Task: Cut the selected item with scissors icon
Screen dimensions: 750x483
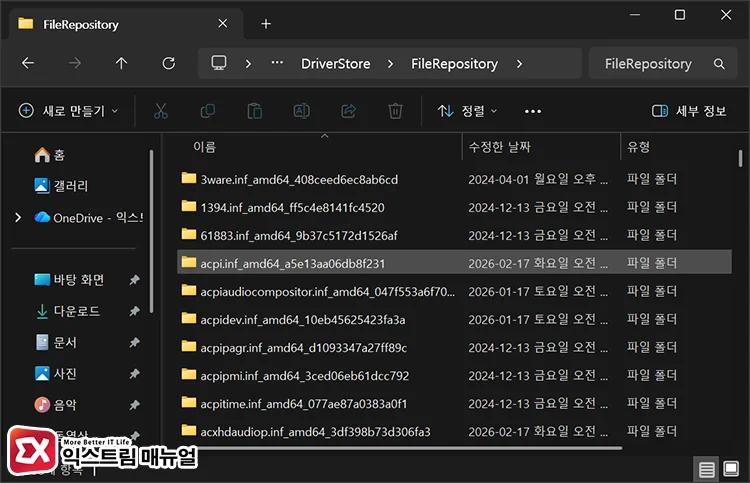Action: pos(161,111)
